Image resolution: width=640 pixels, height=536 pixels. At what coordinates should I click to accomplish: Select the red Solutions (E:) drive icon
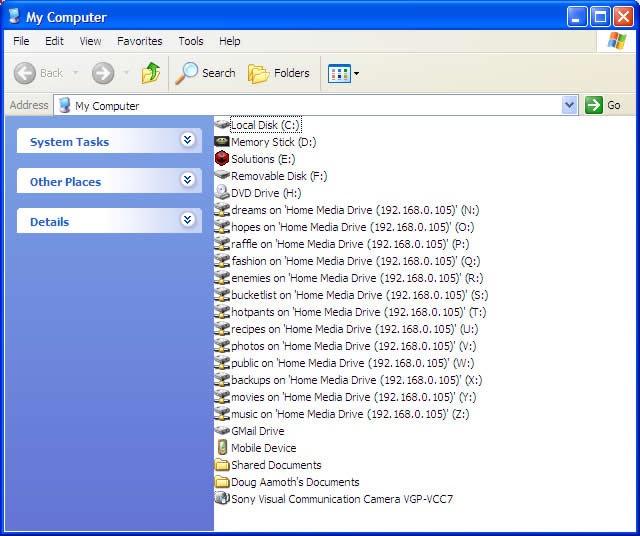coord(222,158)
